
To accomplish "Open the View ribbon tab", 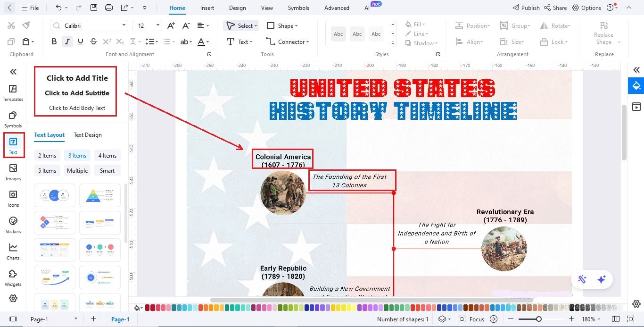I will (267, 8).
